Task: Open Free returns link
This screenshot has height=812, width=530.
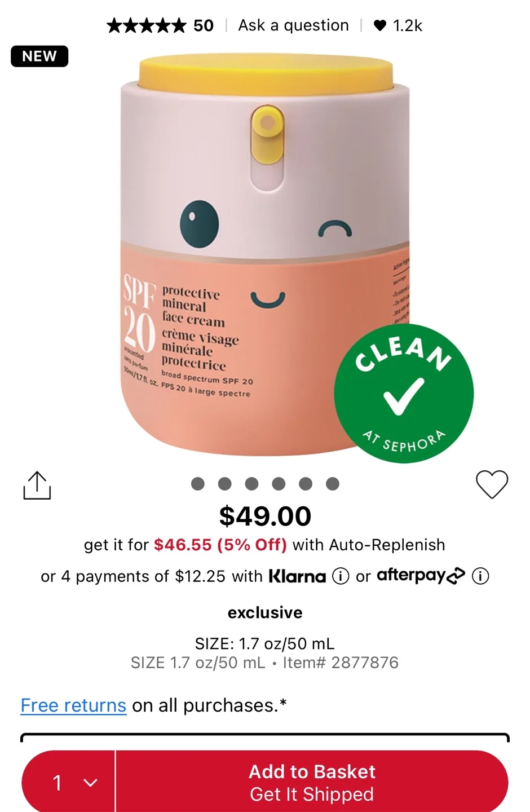Action: point(73,705)
